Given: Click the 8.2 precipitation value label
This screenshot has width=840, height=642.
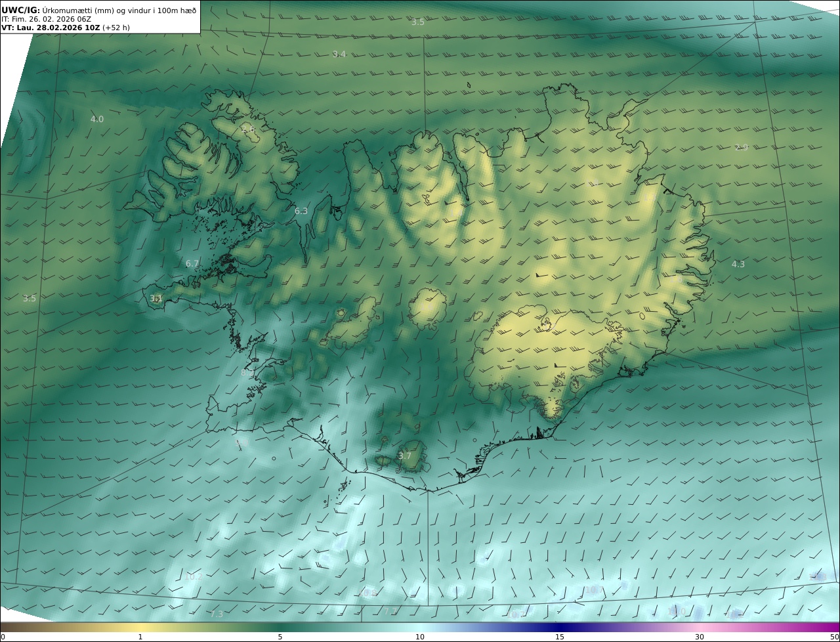Looking at the screenshot, I should 247,373.
